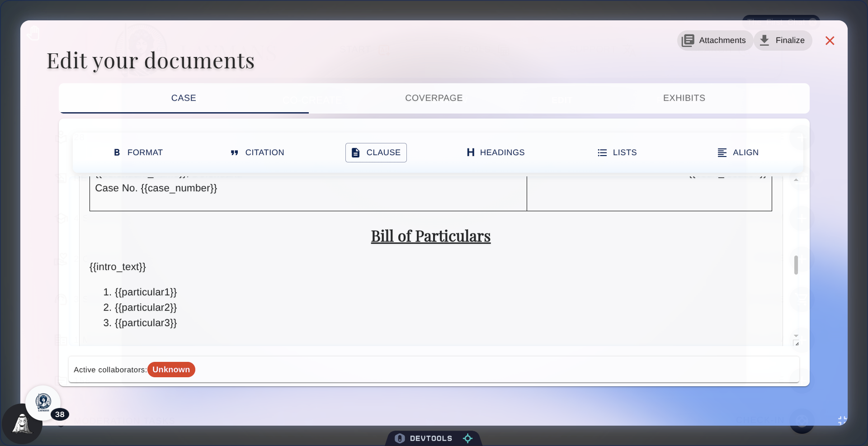The width and height of the screenshot is (868, 446).
Task: Switch to the COVERPAGE tab
Action: 434,98
